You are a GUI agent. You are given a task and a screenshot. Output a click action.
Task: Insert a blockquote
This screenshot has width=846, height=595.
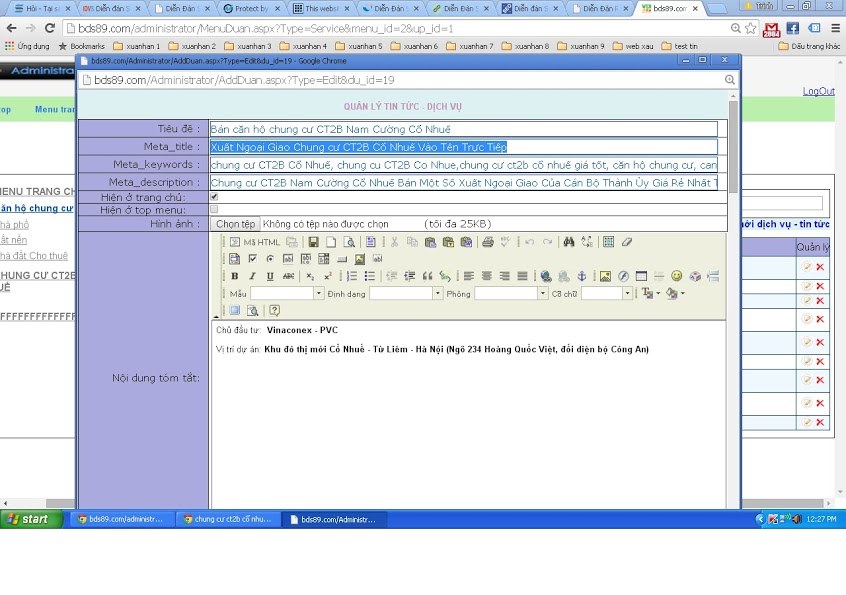tap(427, 276)
